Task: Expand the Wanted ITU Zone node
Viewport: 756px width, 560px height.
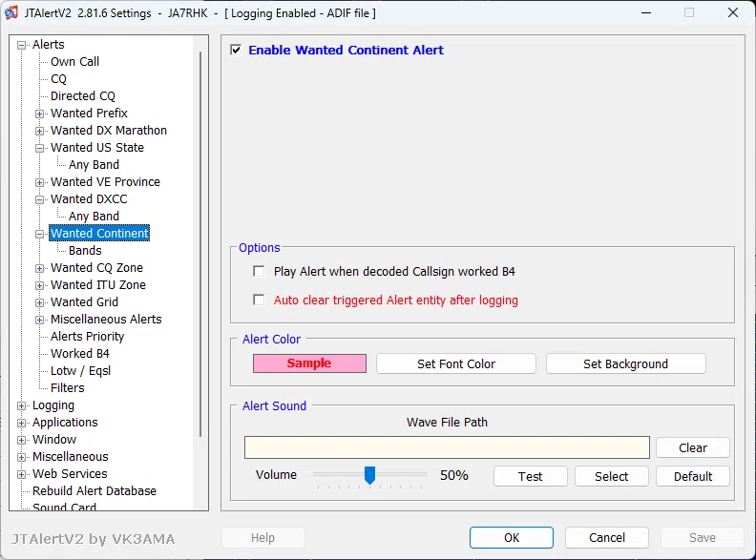Action: [x=39, y=286]
